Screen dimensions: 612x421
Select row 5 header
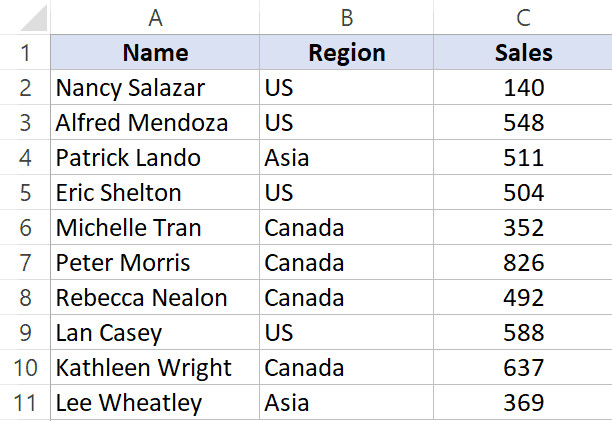(x=25, y=193)
